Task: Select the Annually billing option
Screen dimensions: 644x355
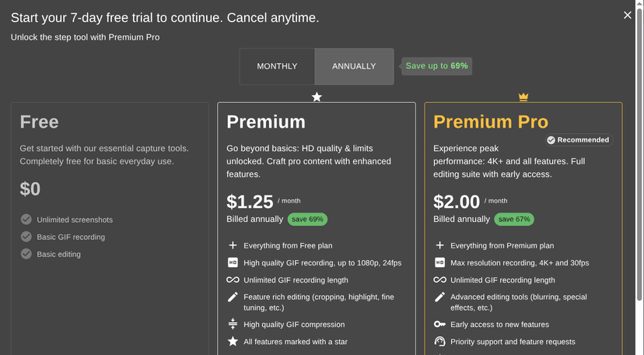Action: pos(354,66)
